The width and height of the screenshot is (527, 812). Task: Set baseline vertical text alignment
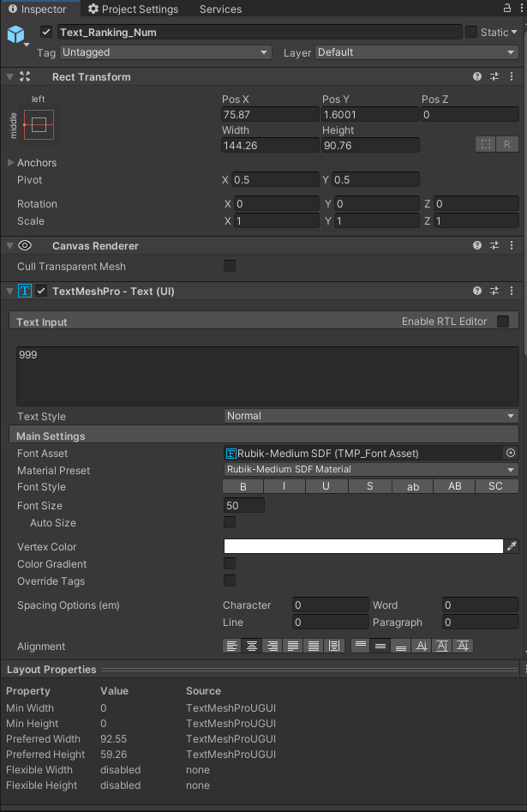422,647
